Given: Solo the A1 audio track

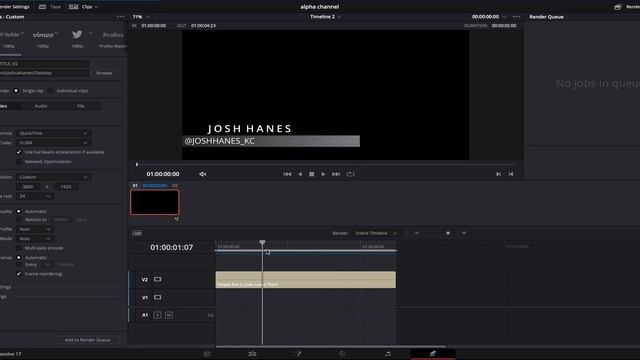Looking at the screenshot, I should [x=157, y=315].
